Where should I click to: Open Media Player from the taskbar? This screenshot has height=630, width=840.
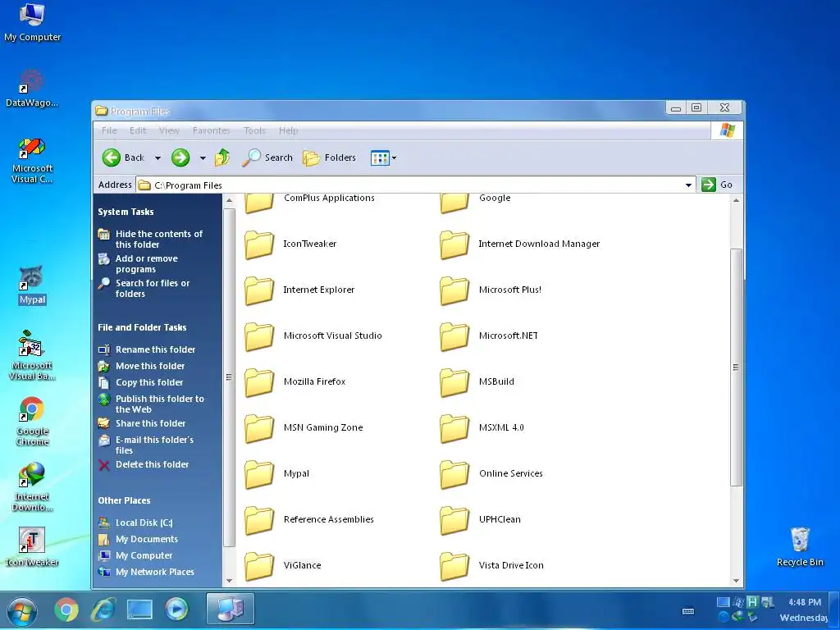pyautogui.click(x=176, y=609)
